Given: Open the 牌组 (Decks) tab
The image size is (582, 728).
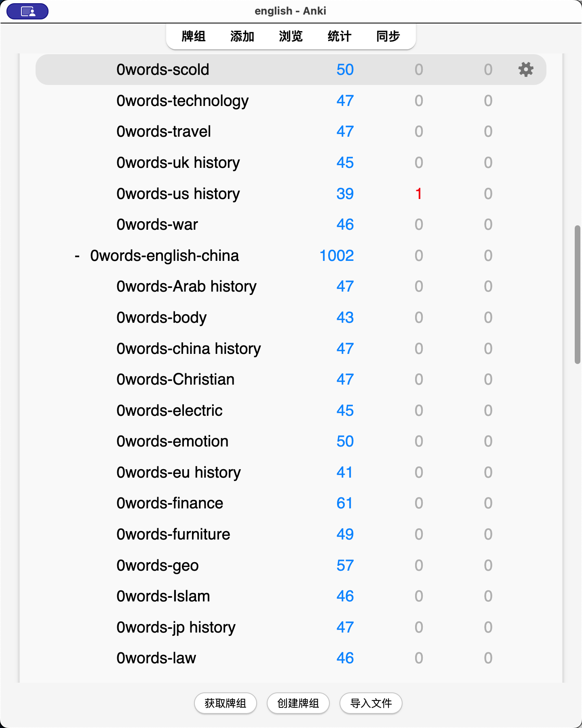Looking at the screenshot, I should (x=193, y=36).
